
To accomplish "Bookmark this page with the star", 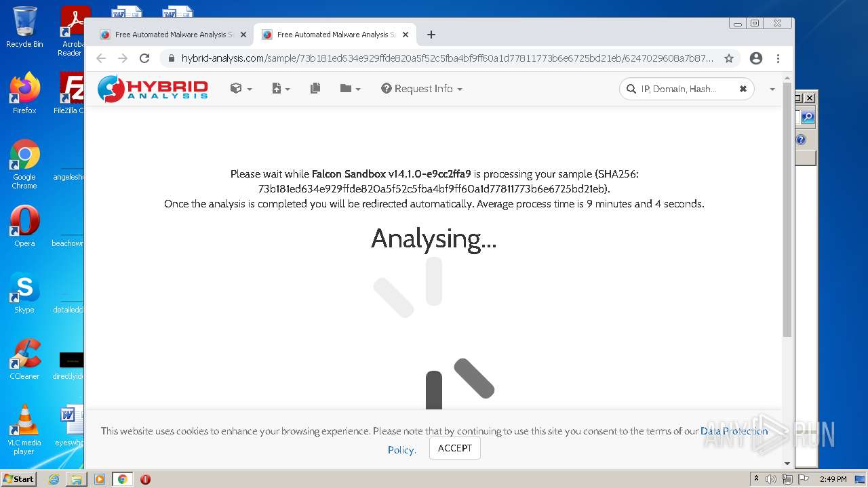I will click(729, 58).
